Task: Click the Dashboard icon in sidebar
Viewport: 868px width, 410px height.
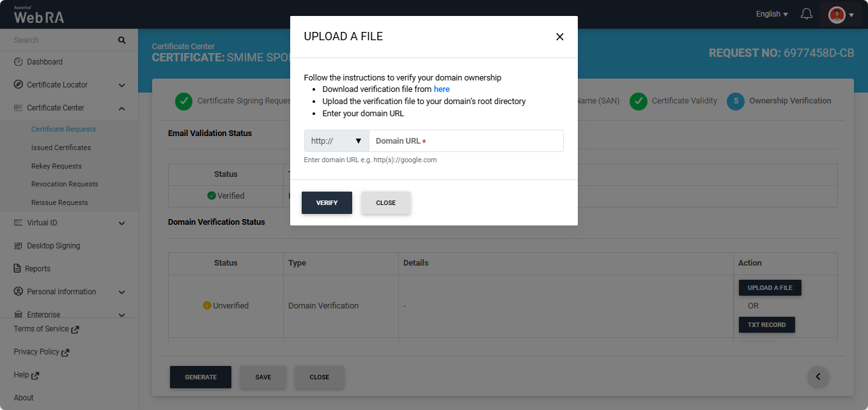Action: pos(18,62)
